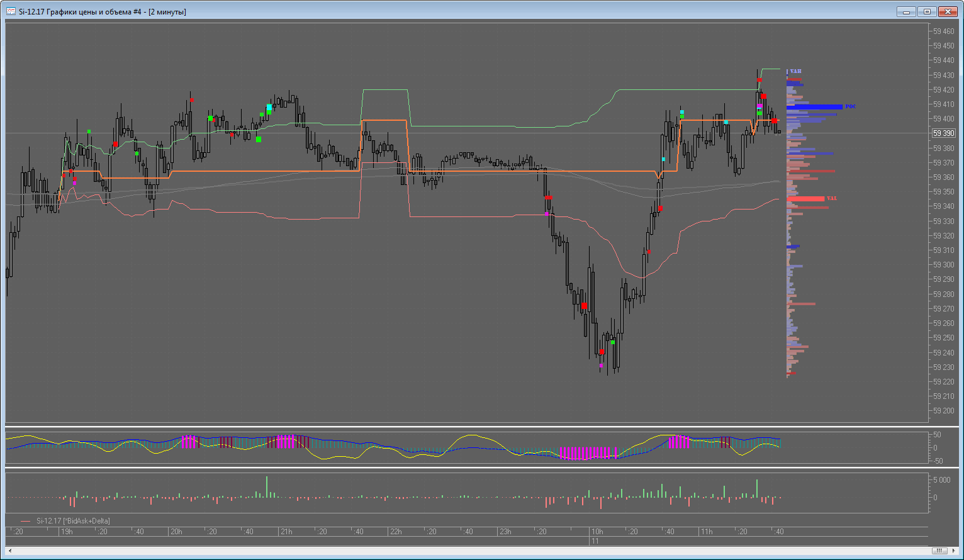Click the POC label on volume profile
The width and height of the screenshot is (964, 560).
pyautogui.click(x=850, y=107)
